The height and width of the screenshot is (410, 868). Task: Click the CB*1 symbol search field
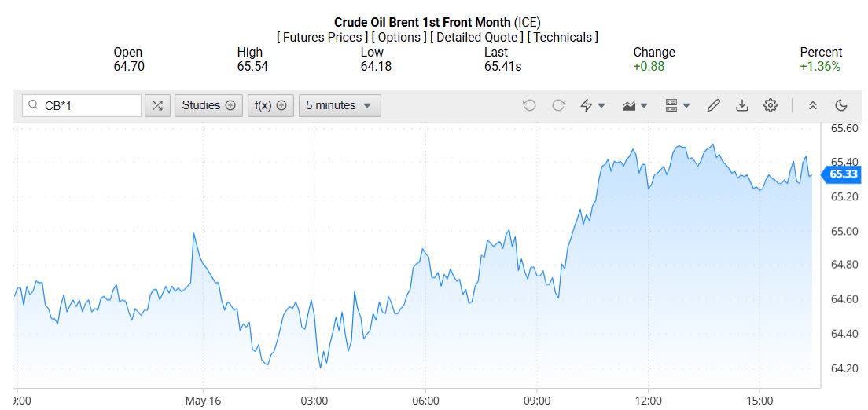tap(88, 105)
